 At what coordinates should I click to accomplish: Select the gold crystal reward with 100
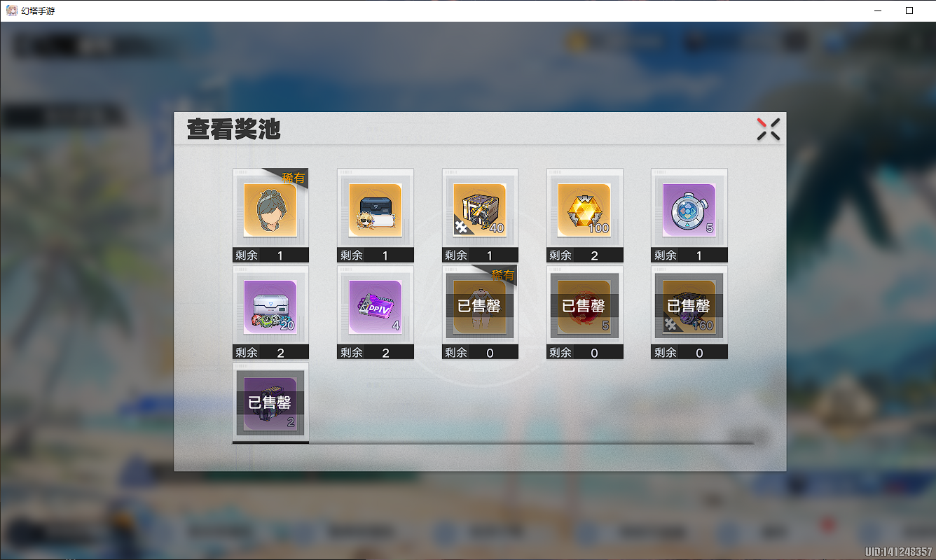585,210
